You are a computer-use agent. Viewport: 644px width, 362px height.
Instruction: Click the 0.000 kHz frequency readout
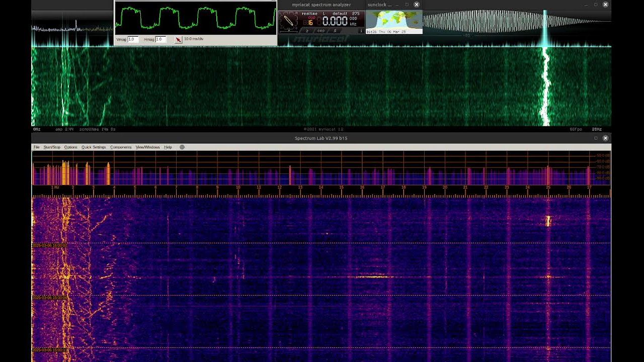click(x=335, y=21)
